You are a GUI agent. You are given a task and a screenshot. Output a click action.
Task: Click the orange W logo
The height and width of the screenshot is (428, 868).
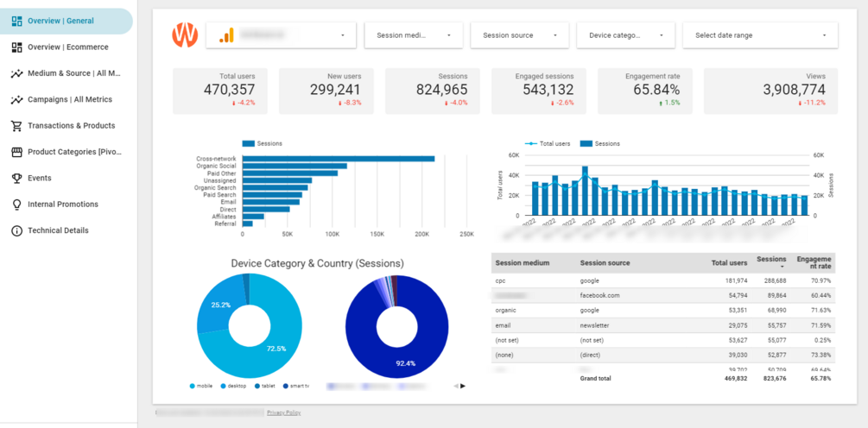[x=185, y=35]
